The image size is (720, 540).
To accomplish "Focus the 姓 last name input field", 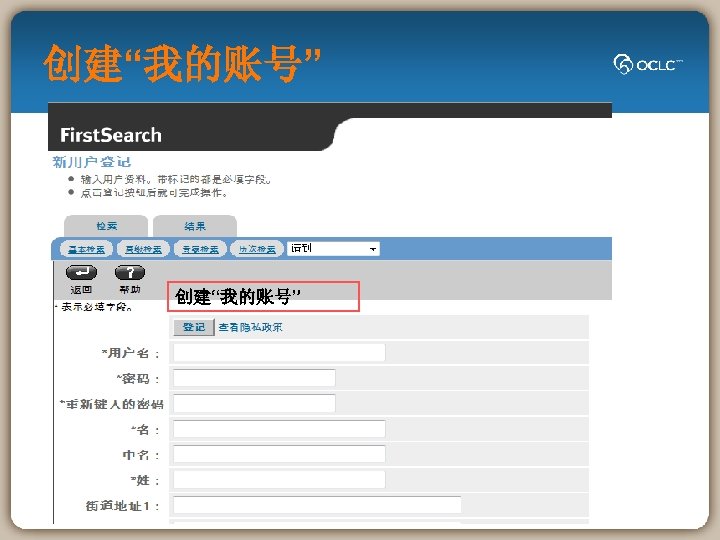I will [279, 479].
